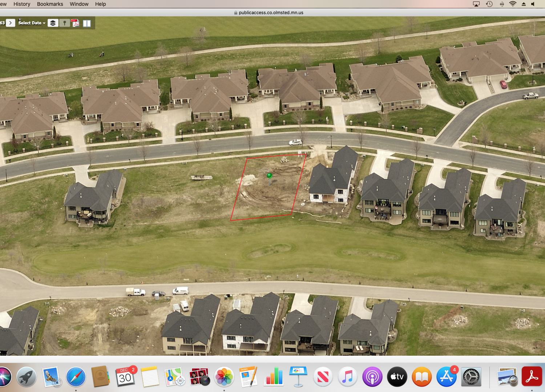Open System Preferences gear in dock

(x=471, y=377)
